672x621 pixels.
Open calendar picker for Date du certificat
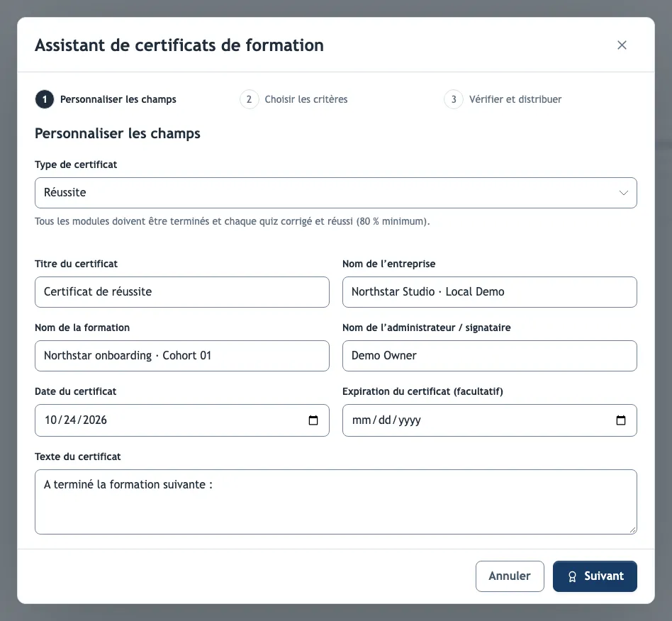tap(313, 420)
